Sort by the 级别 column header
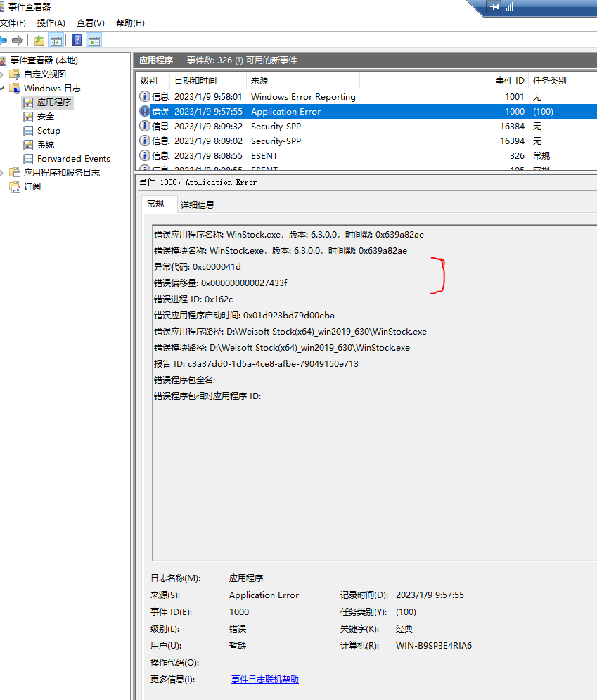The width and height of the screenshot is (597, 700). (x=153, y=80)
